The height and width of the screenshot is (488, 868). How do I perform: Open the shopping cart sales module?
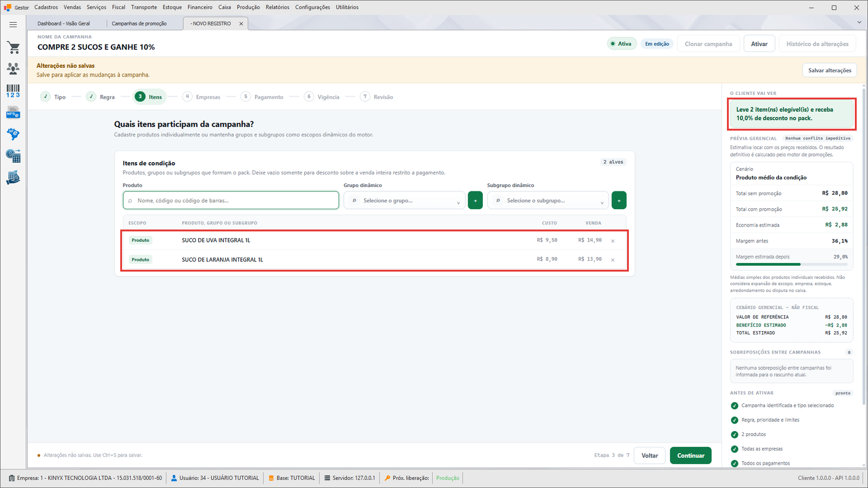click(13, 48)
